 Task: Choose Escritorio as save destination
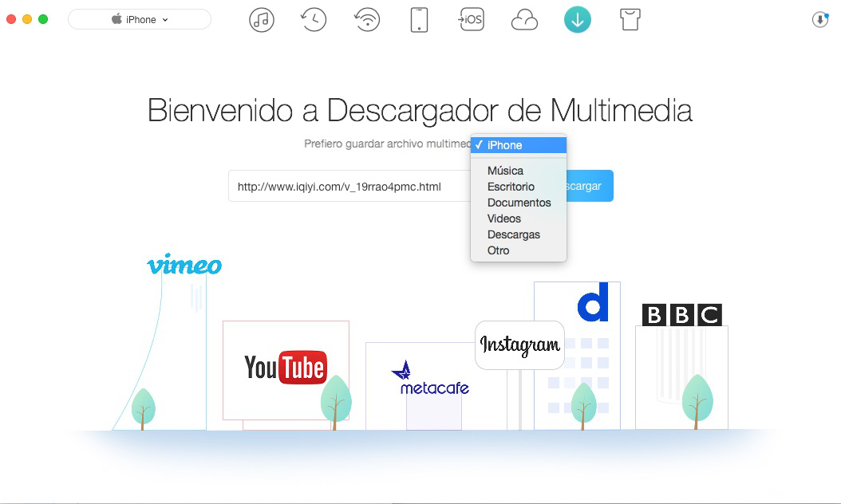coord(518,187)
